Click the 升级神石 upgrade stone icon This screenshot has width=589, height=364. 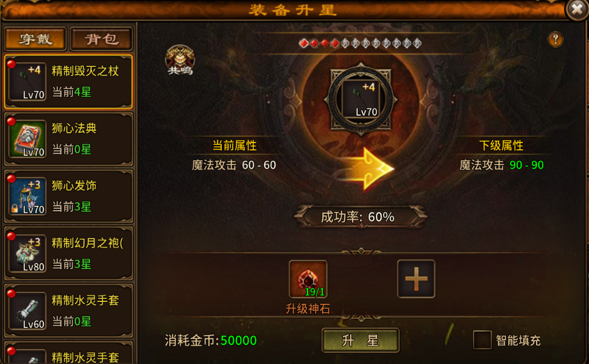(x=308, y=279)
